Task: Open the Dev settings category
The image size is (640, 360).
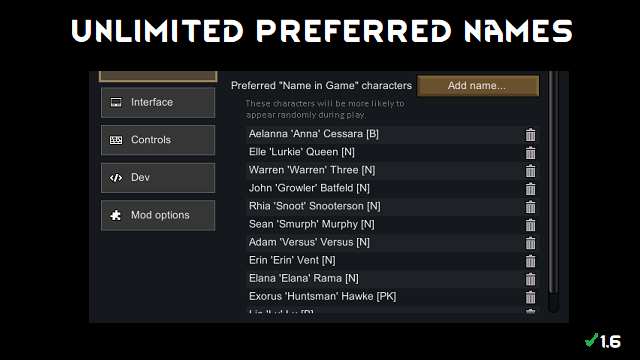Action: point(158,178)
